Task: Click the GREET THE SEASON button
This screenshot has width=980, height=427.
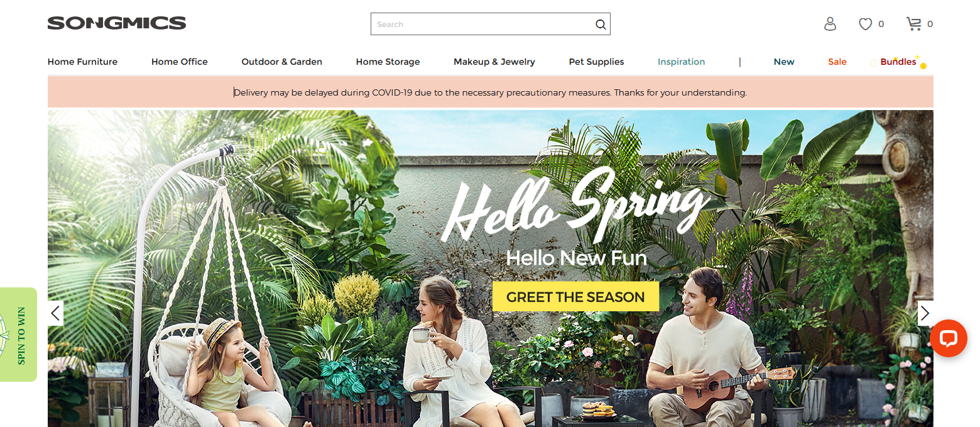Action: coord(575,297)
